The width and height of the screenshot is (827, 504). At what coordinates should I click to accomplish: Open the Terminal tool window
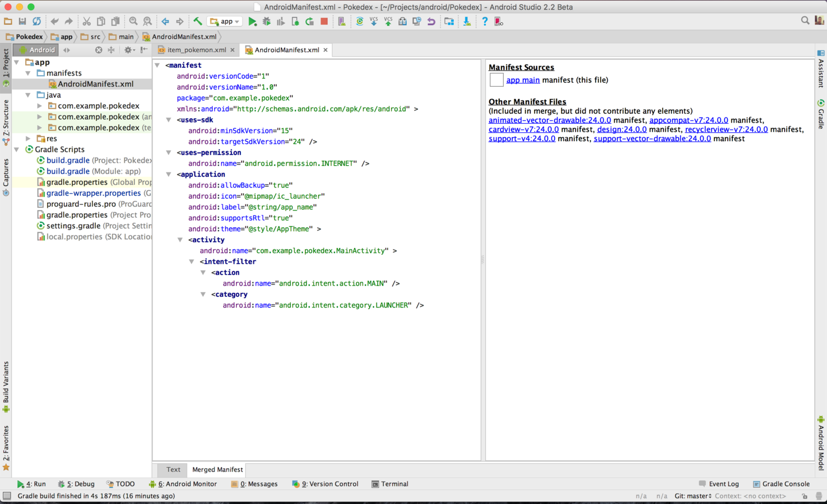pyautogui.click(x=390, y=484)
